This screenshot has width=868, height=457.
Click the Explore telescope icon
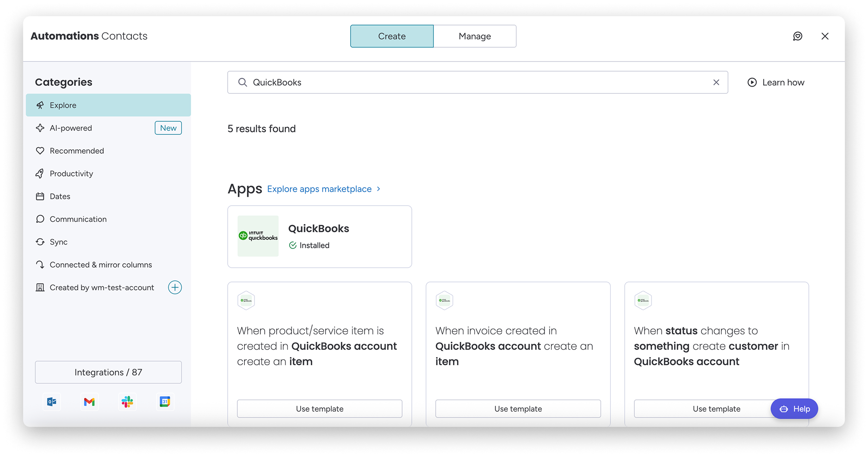40,105
